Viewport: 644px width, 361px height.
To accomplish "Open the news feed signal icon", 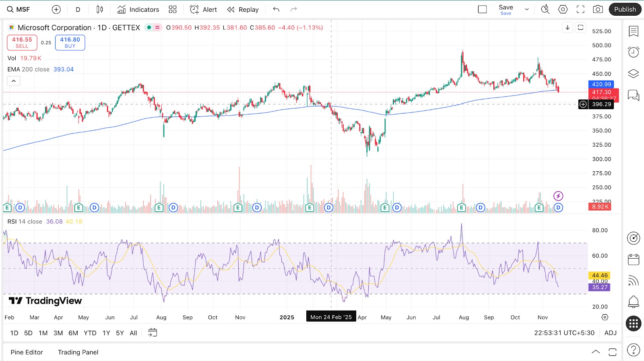I will (x=634, y=280).
